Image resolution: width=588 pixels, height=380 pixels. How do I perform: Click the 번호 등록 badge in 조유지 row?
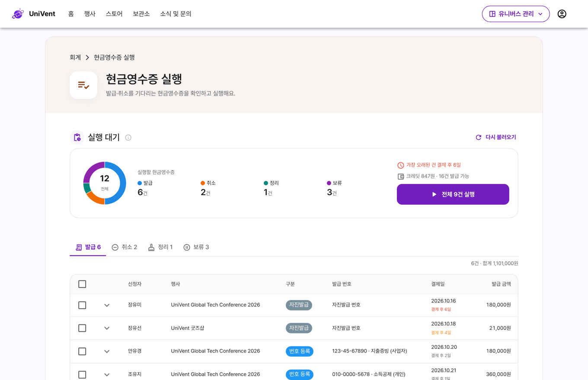point(300,374)
